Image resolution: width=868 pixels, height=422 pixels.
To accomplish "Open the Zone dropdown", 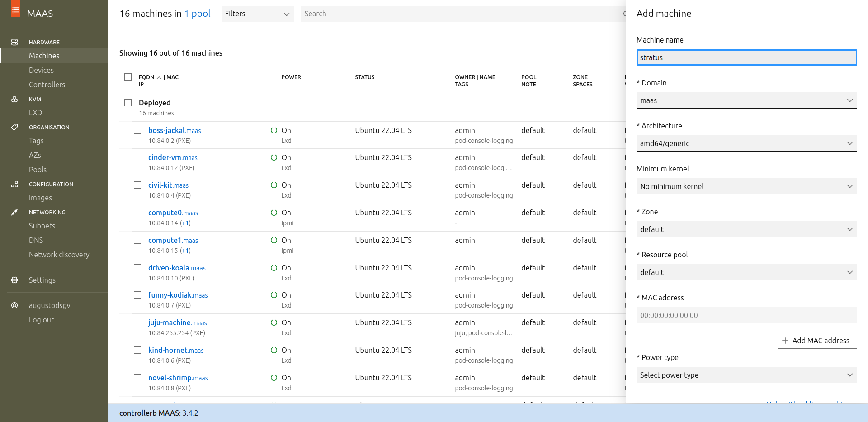I will [x=746, y=229].
